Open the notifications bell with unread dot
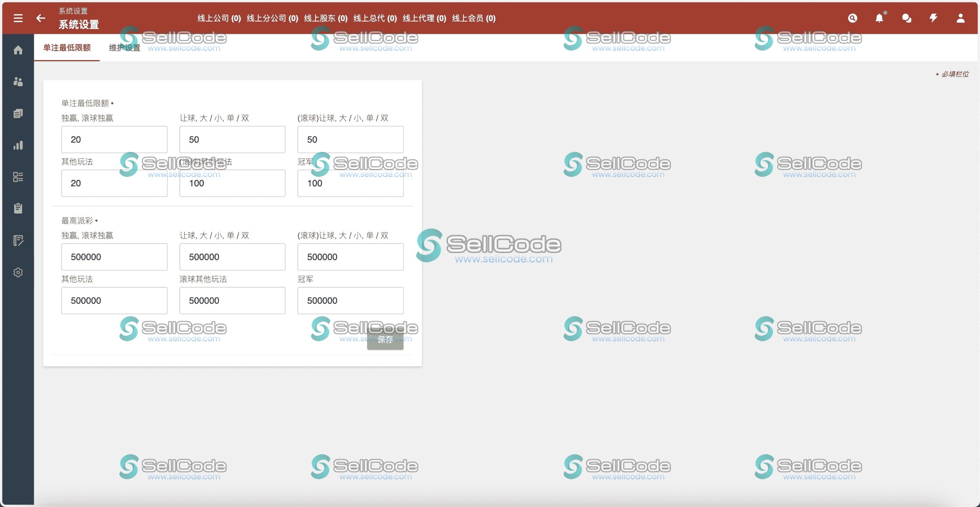The width and height of the screenshot is (980, 507). [880, 18]
